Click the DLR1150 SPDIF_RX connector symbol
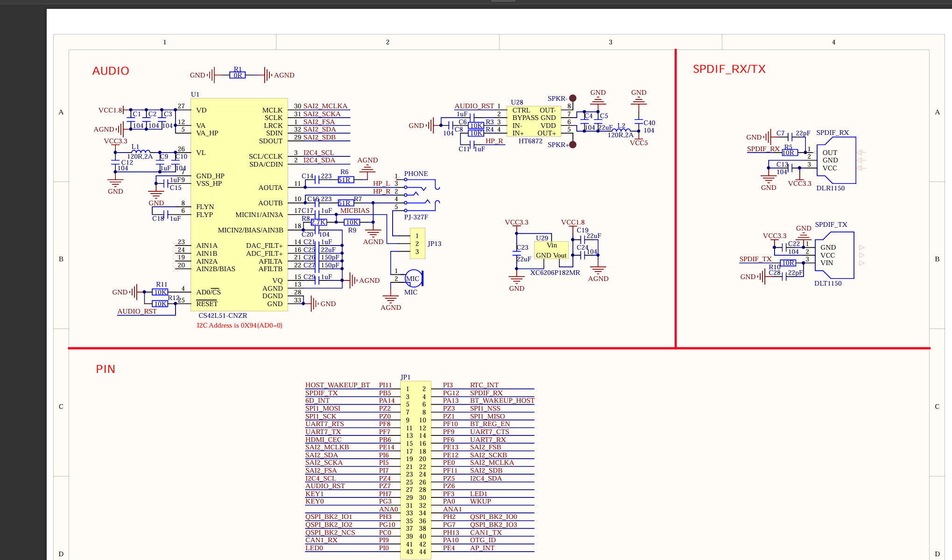The image size is (952, 560). coord(836,161)
